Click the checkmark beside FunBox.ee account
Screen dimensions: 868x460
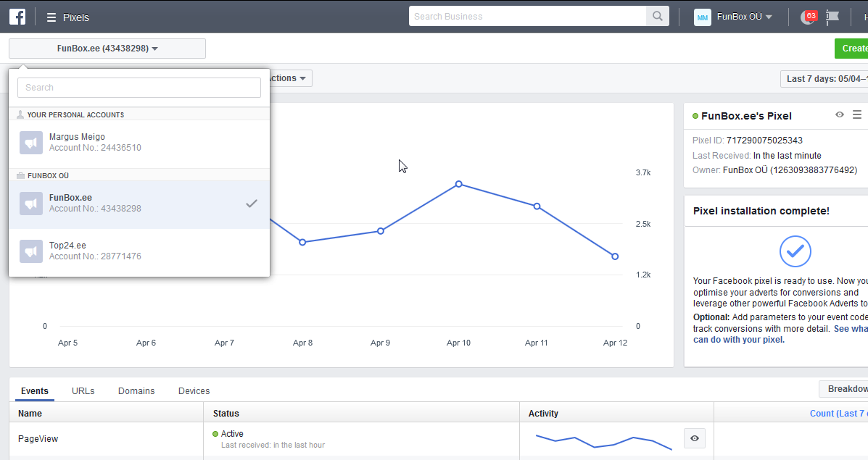coord(252,204)
